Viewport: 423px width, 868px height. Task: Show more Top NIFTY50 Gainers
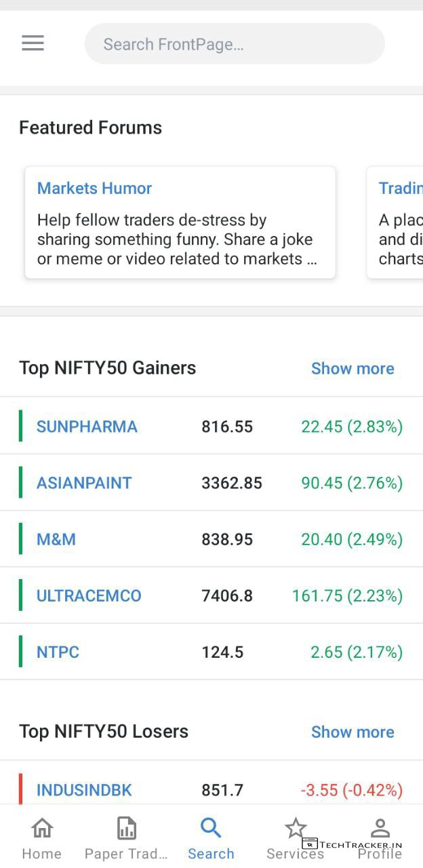tap(352, 369)
